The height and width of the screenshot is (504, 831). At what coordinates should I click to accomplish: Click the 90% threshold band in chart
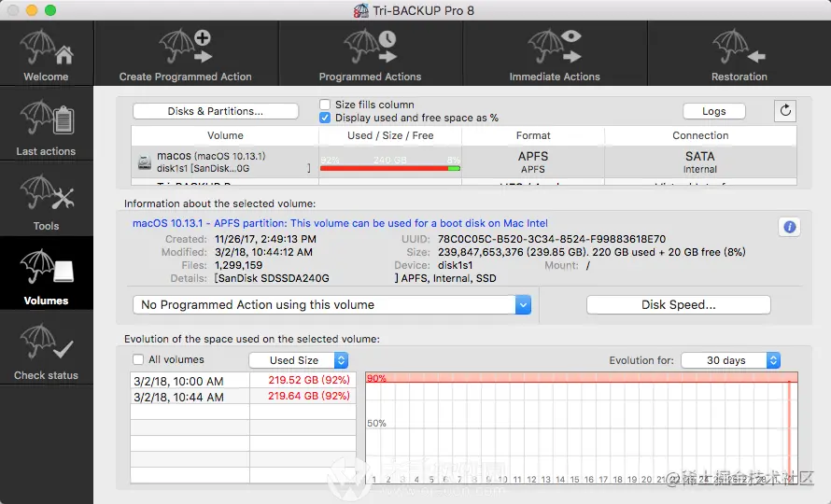pyautogui.click(x=582, y=377)
